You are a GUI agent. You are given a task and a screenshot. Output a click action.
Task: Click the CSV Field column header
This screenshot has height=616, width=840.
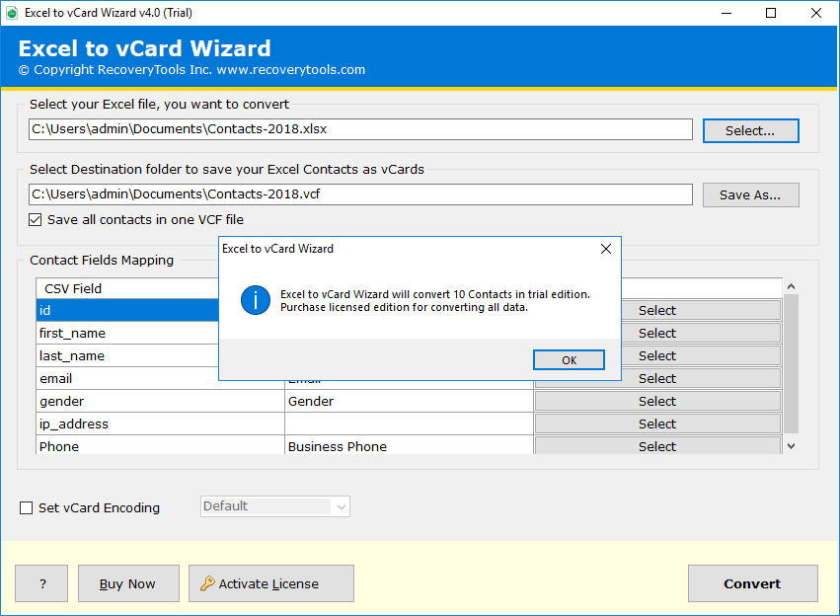[127, 288]
